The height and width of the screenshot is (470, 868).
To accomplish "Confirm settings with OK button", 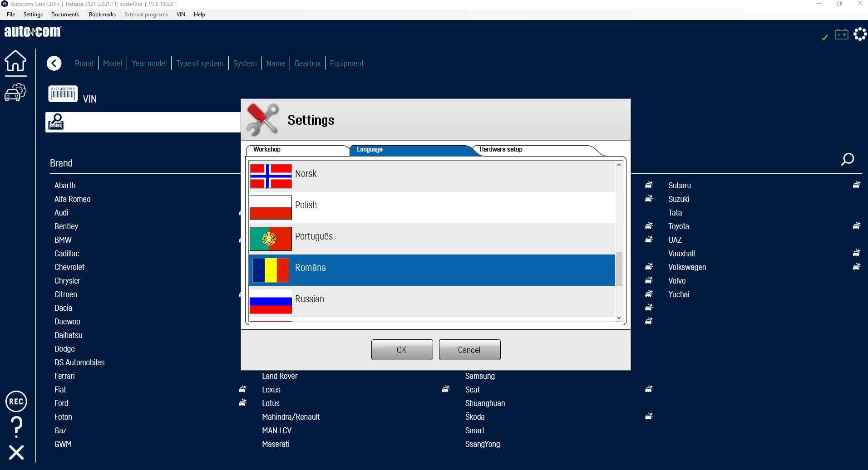I will click(x=402, y=350).
